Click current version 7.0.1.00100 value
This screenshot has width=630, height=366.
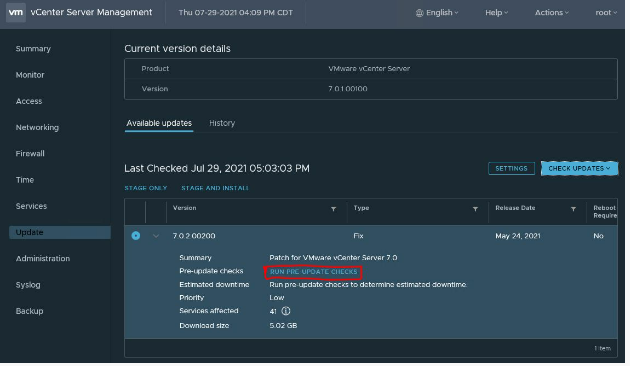pos(348,89)
